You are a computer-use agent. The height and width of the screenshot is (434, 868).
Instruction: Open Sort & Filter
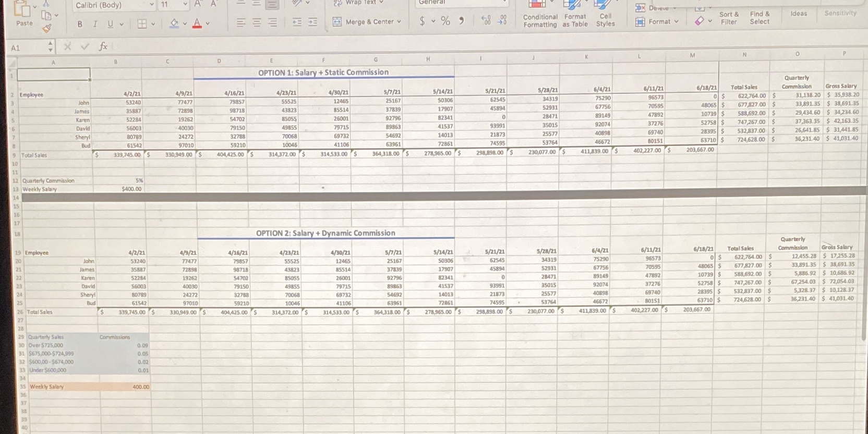click(729, 18)
